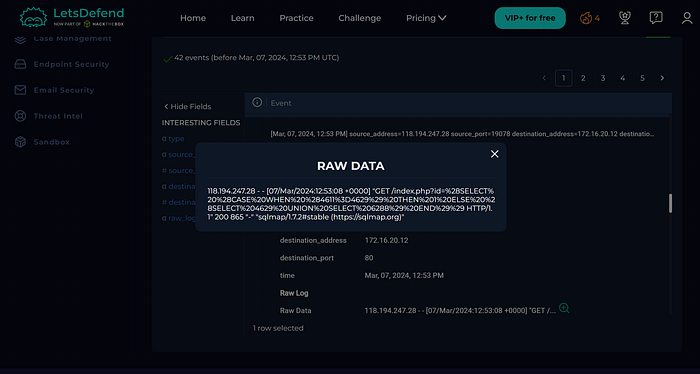This screenshot has width=700, height=374.
Task: Click the destination_port field label
Action: (x=307, y=258)
